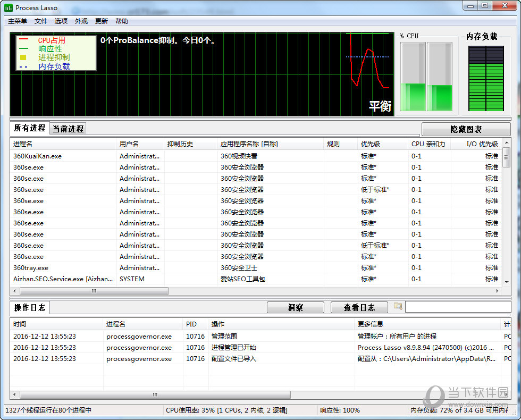Click the 配置从：C:\Users\Administrator info cell
Image resolution: width=521 pixels, height=420 pixels.
click(426, 359)
